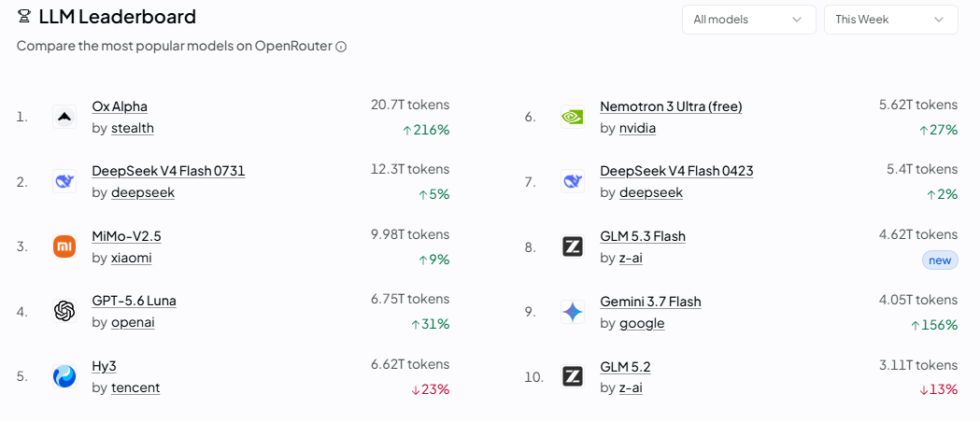The height and width of the screenshot is (422, 980).
Task: Click the orange Xiaomi MiMo logo icon
Action: 64,246
